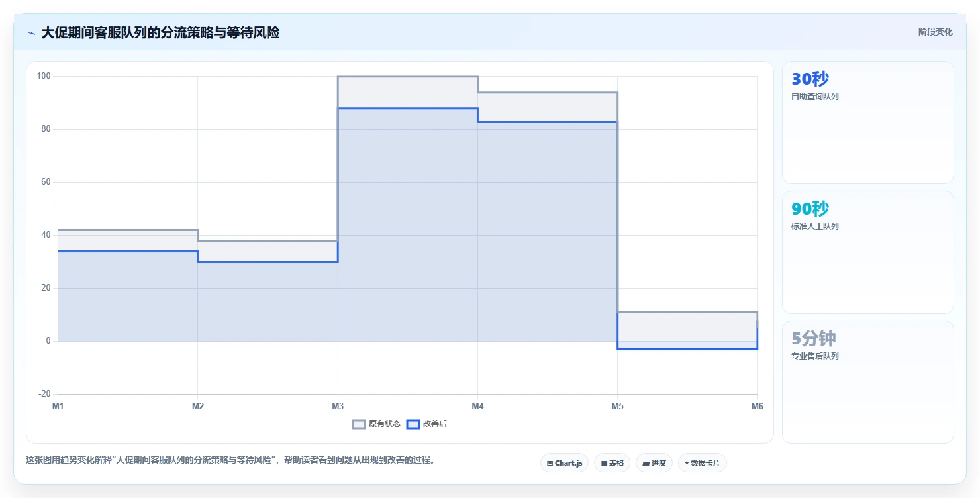Click the gray 原有状态 legend swatch
The image size is (980, 498).
359,424
